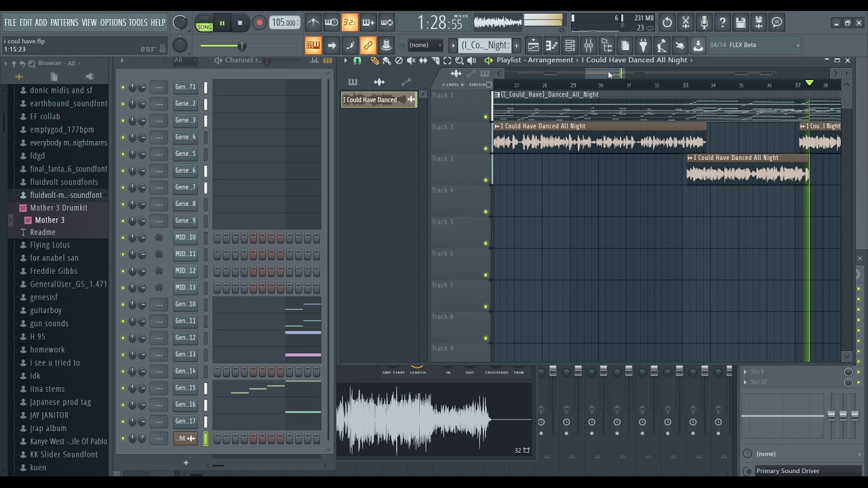The image size is (868, 488).
Task: Mute Track 5 in the playlist
Action: coord(486,243)
